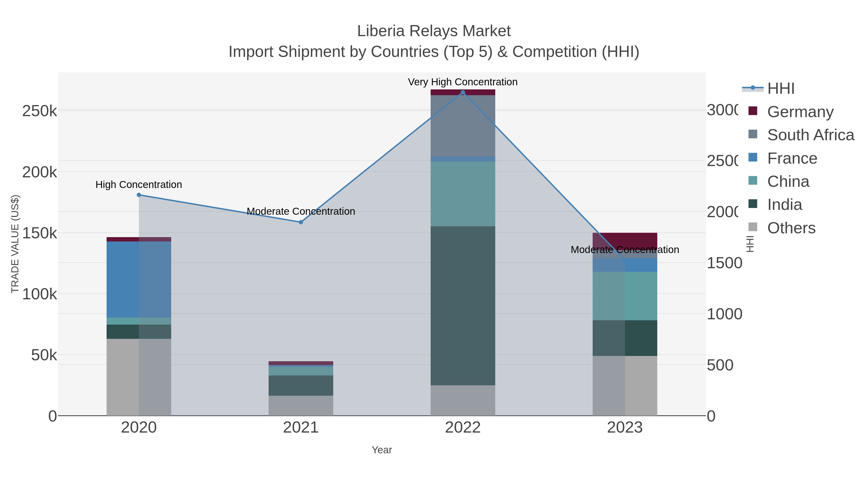868x488 pixels.
Task: Click the 500 HHI axis tick label
Action: (x=720, y=365)
